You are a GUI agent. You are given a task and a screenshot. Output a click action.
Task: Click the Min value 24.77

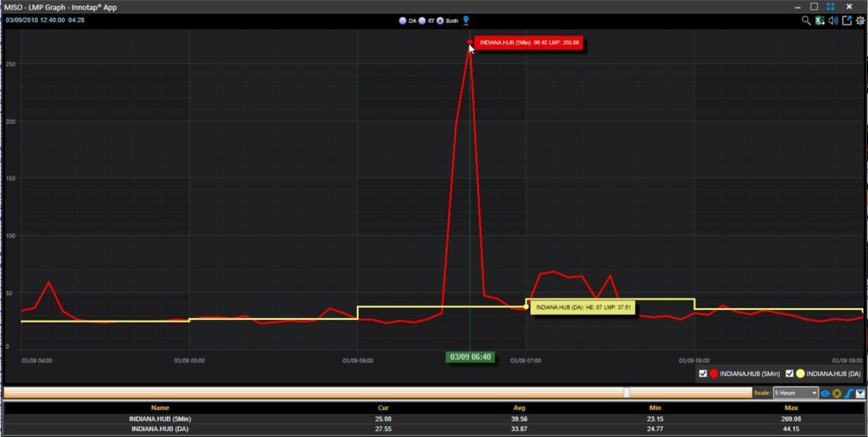[x=655, y=429]
